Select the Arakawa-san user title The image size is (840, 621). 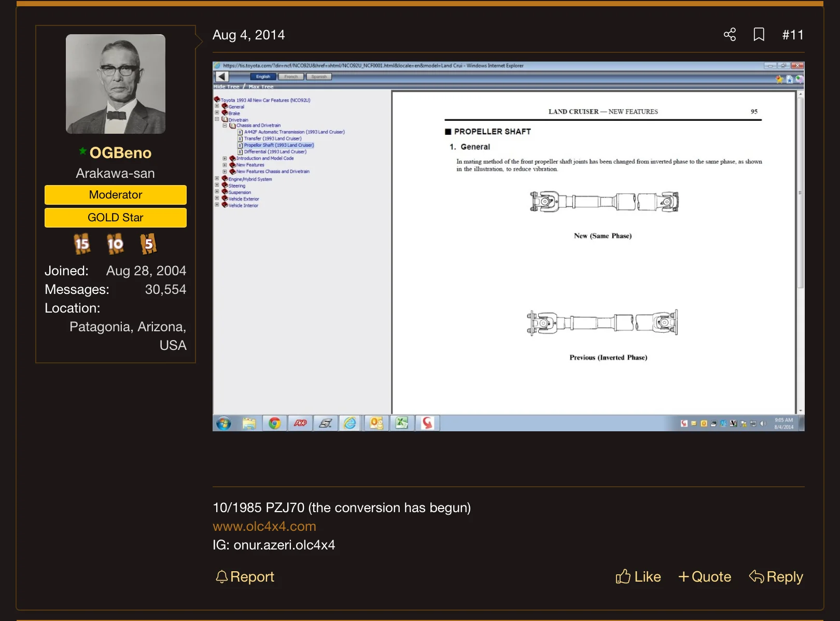[116, 173]
